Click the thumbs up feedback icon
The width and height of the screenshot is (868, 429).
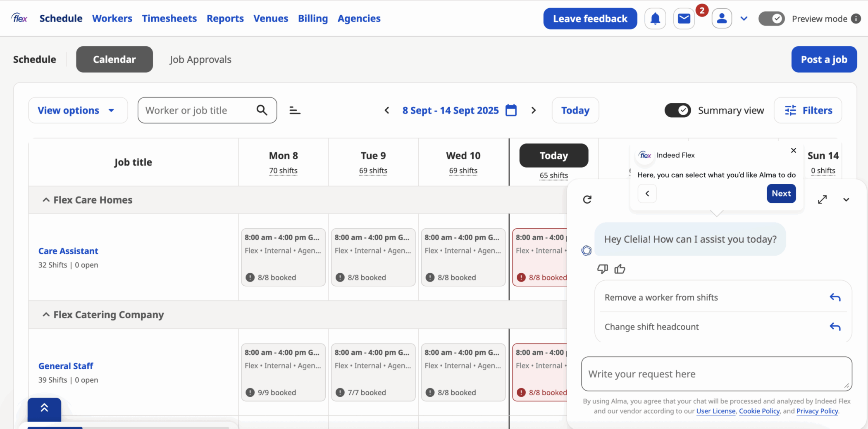click(620, 269)
